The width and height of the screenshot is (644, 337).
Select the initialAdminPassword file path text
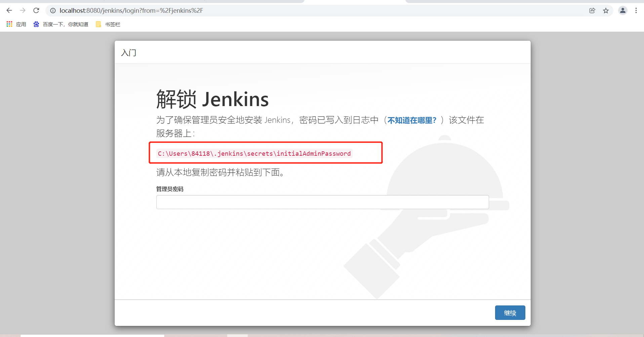coord(254,153)
